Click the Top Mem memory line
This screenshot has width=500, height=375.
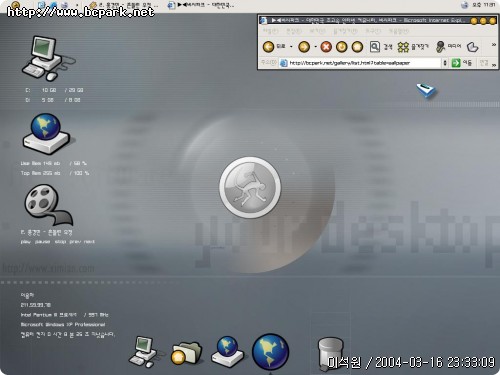click(55, 173)
